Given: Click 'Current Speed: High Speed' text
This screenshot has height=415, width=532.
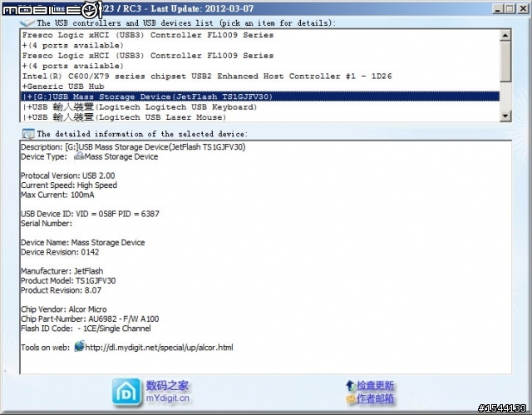Looking at the screenshot, I should click(69, 185).
